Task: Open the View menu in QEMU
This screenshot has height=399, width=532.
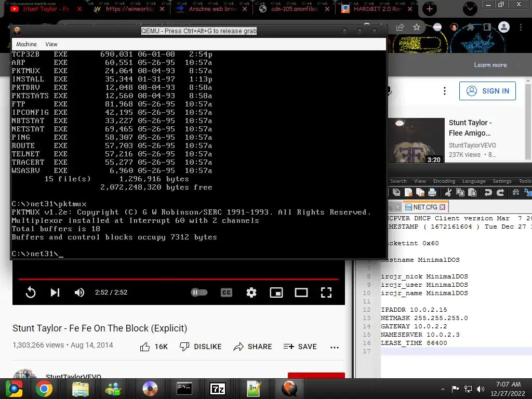Action: click(51, 44)
